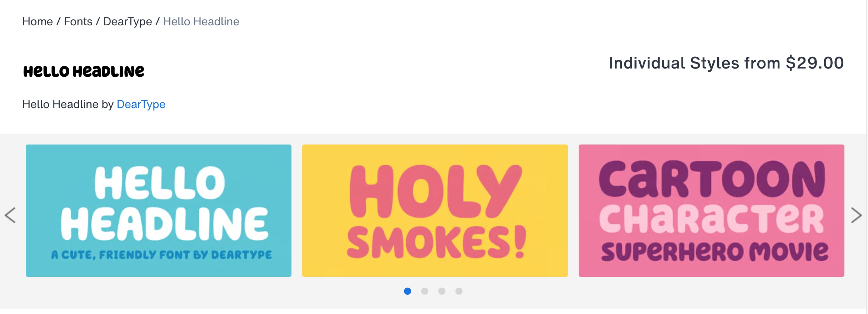
Task: Advance carousel using the right arrow
Action: (857, 215)
